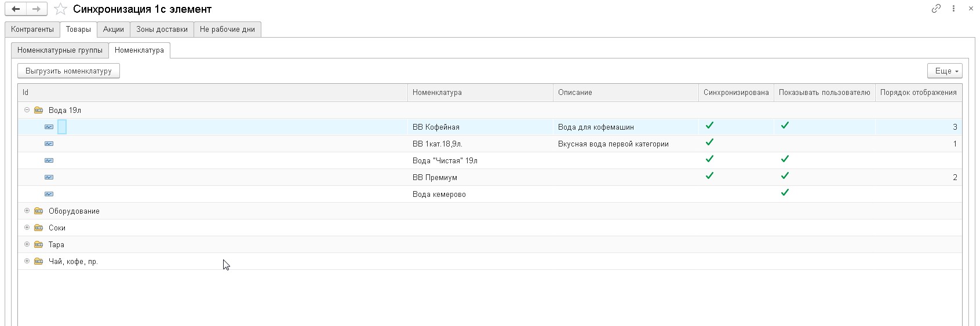Open the Номенклатурные группы subtab
The image size is (980, 326).
click(60, 50)
